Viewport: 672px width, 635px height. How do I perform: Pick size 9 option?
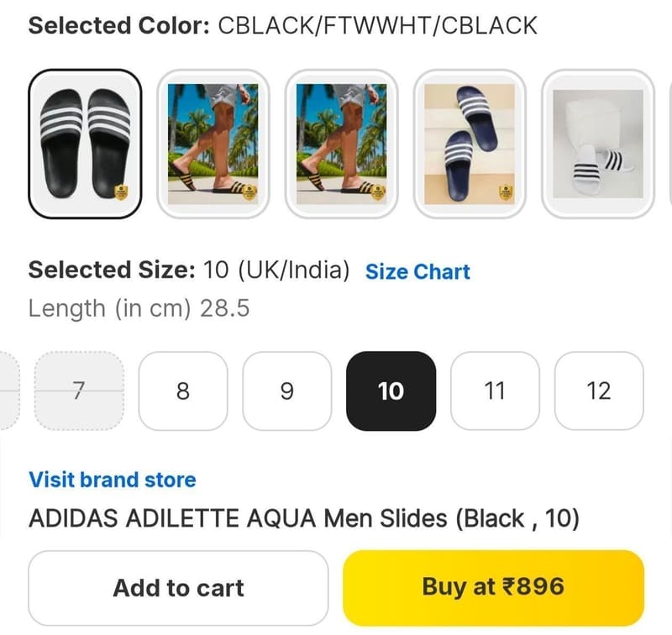286,391
